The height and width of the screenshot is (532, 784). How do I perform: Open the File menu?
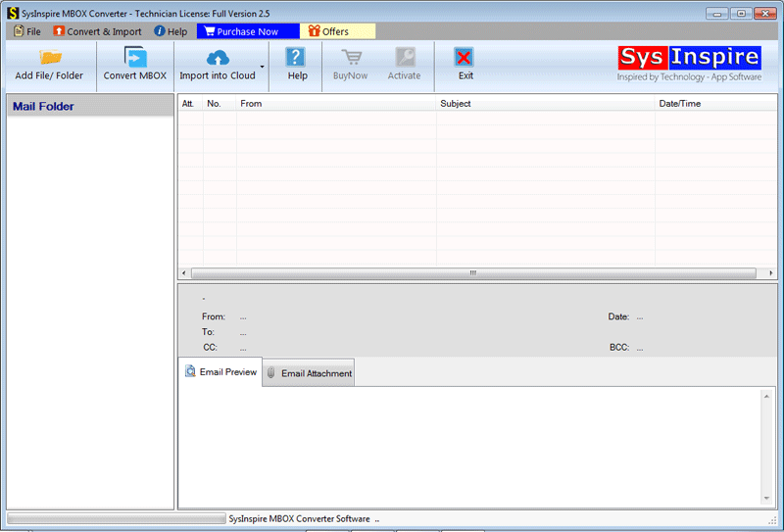pos(27,31)
